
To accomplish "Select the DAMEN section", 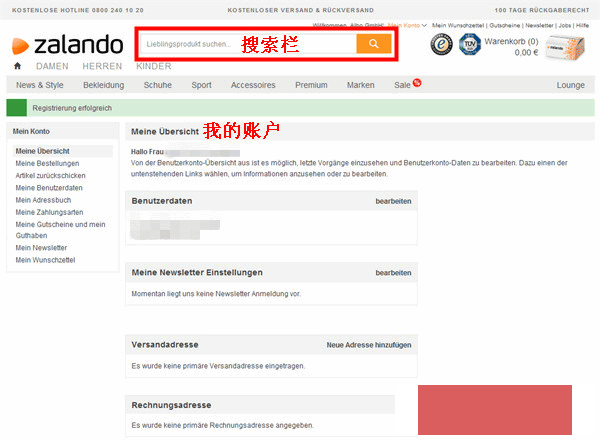I will (52, 66).
